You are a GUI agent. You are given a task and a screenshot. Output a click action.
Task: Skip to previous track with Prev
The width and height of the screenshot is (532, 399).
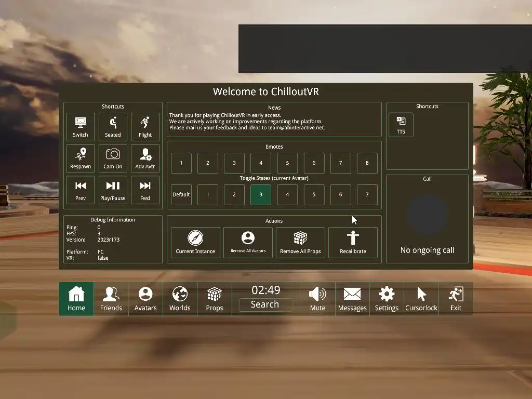coord(81,190)
